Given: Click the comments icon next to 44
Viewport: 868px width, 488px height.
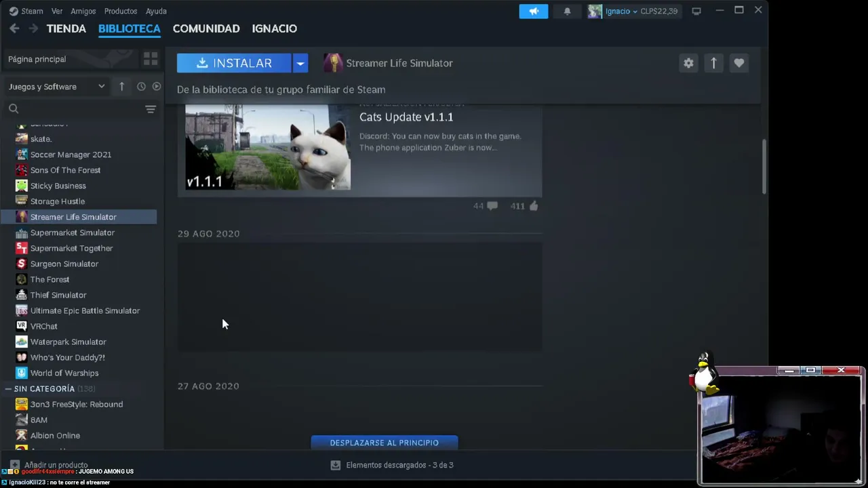Looking at the screenshot, I should click(x=492, y=206).
